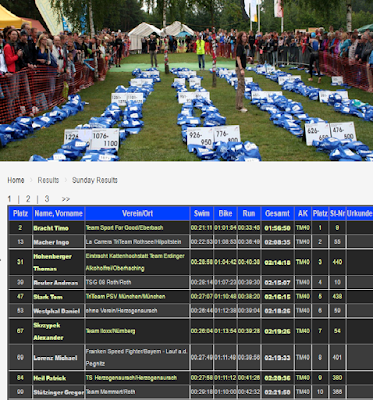Select athlete name Westphal Daniel
Screen dimensions: 373x400
(x=57, y=311)
